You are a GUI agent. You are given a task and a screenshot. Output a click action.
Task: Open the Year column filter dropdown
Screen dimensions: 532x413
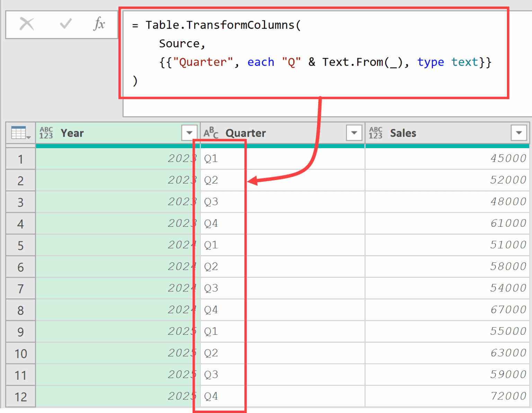pos(189,133)
